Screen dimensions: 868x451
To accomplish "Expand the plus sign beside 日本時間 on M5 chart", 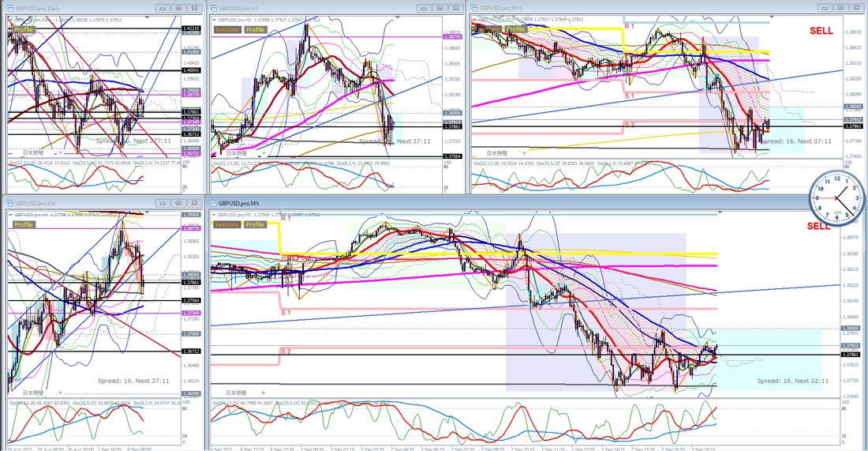I will tap(263, 392).
